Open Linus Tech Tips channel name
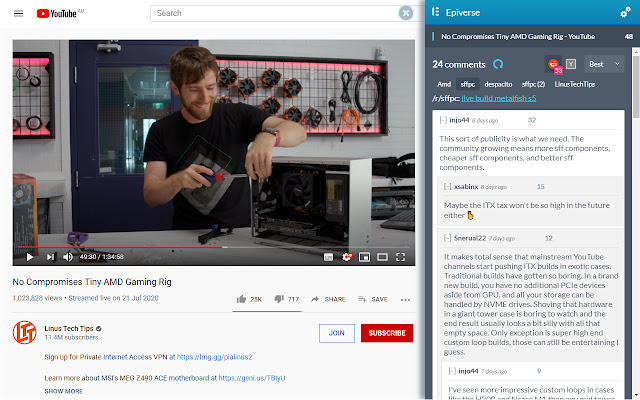This screenshot has width=640, height=400. click(x=69, y=328)
